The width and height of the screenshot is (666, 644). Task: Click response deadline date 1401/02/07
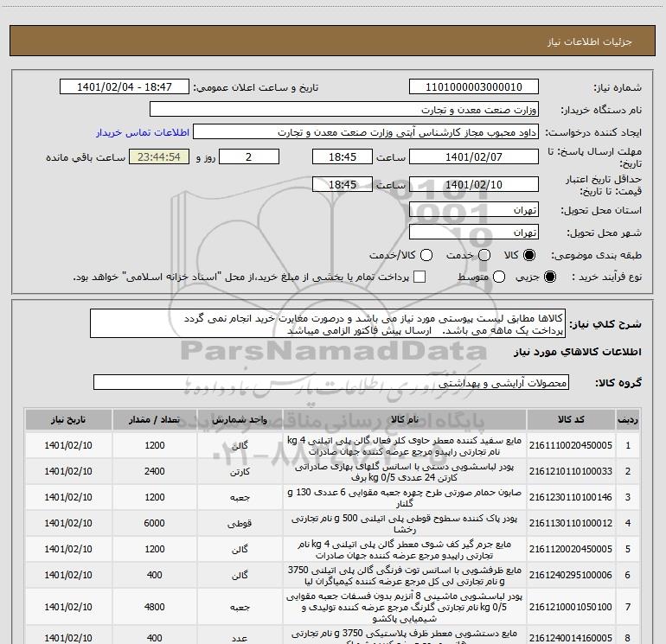(474, 157)
